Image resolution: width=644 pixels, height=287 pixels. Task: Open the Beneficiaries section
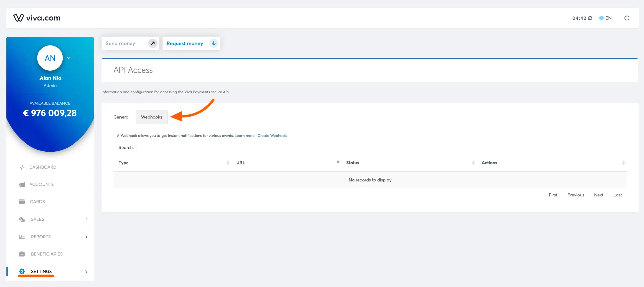click(47, 254)
